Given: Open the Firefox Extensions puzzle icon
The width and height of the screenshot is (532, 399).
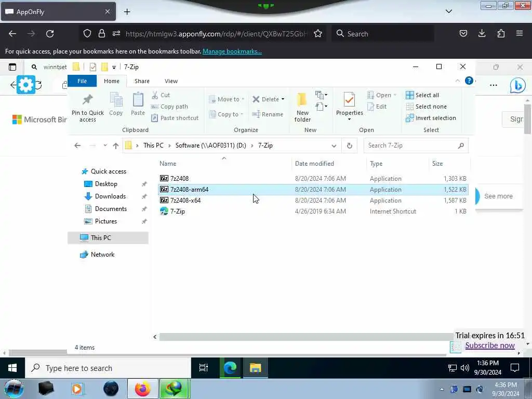Looking at the screenshot, I should tap(501, 33).
